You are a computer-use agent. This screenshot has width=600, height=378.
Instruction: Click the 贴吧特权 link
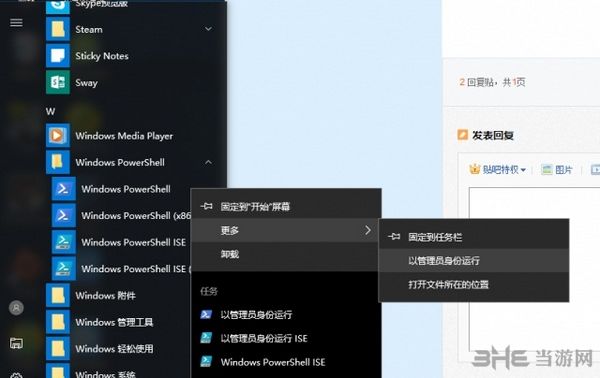pos(501,169)
